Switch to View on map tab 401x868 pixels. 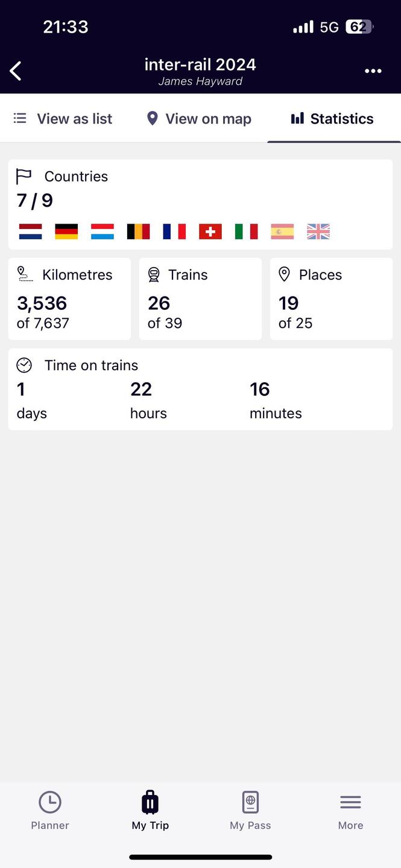pos(199,119)
